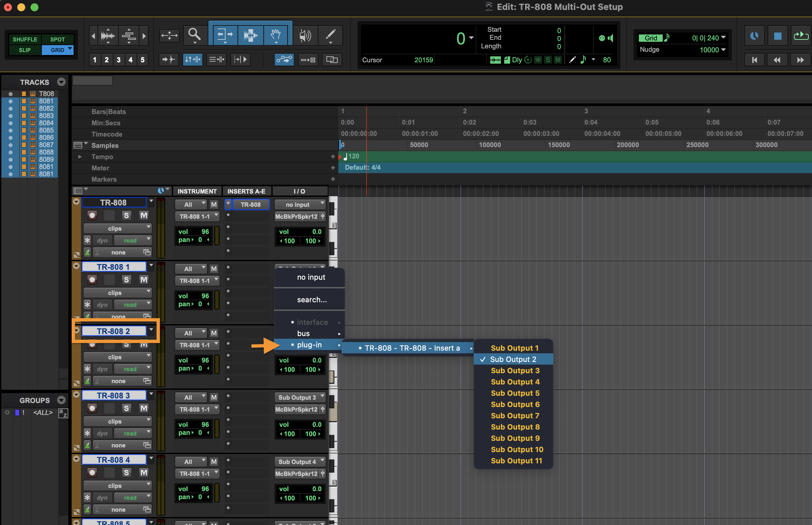The width and height of the screenshot is (812, 525).
Task: Mute the TR-808 track
Action: tap(144, 215)
